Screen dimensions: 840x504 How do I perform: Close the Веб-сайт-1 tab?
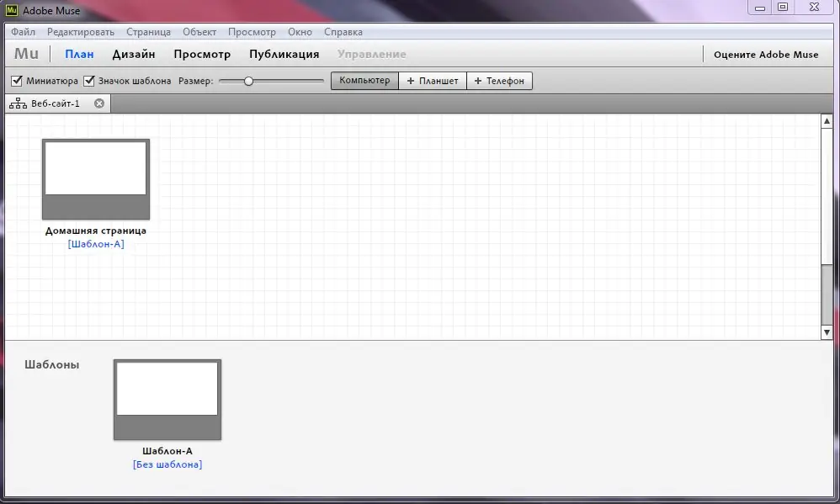point(99,103)
